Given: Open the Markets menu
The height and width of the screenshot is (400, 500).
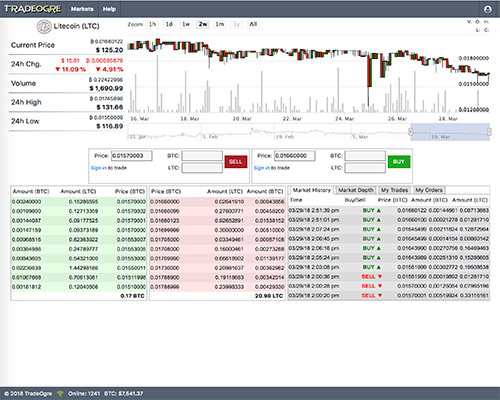Looking at the screenshot, I should [82, 9].
